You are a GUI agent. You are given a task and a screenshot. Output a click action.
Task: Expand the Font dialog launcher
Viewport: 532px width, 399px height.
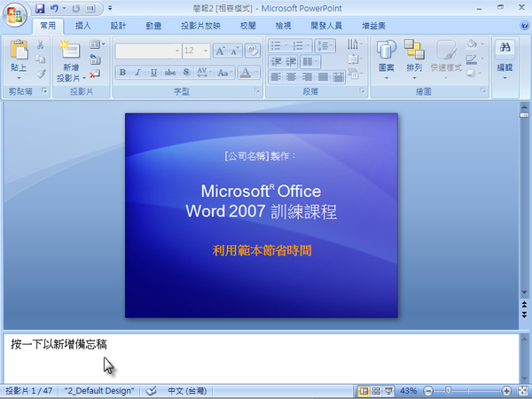[257, 90]
